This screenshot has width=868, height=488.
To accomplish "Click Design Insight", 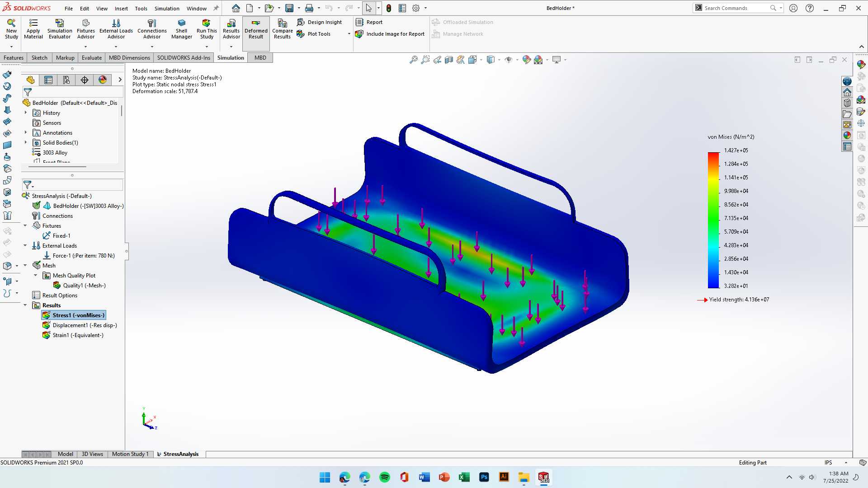I will point(319,22).
